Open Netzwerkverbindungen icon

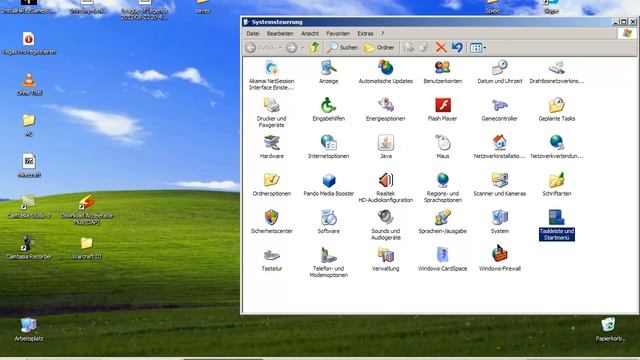pos(556,147)
